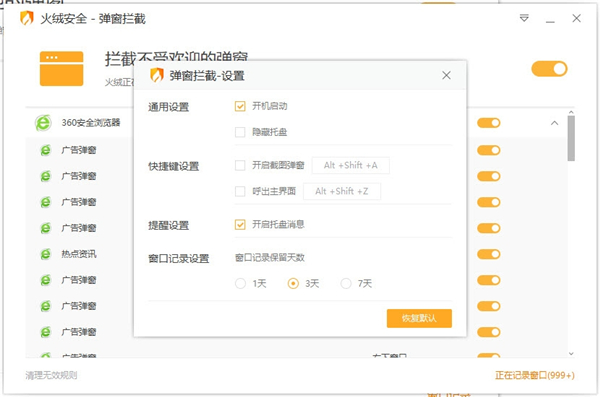Toggle the 360安全浏览器 row switch
Viewport: 600px width, 397px height.
point(489,123)
